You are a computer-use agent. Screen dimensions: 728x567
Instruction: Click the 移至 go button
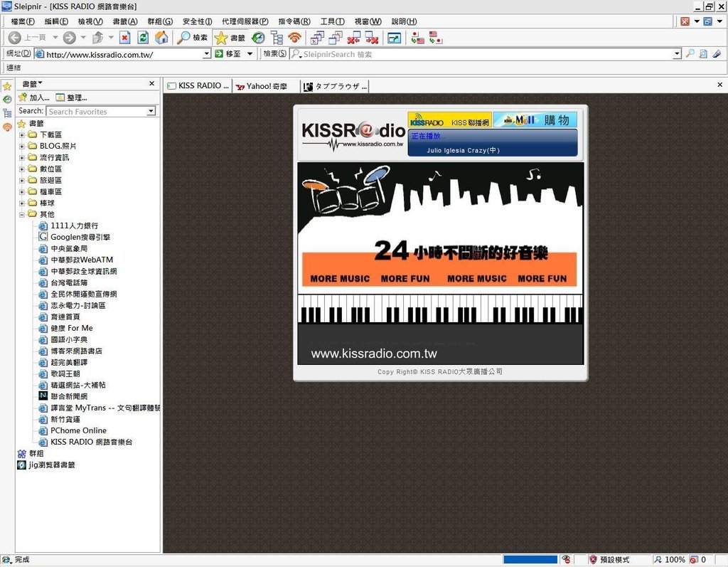227,54
